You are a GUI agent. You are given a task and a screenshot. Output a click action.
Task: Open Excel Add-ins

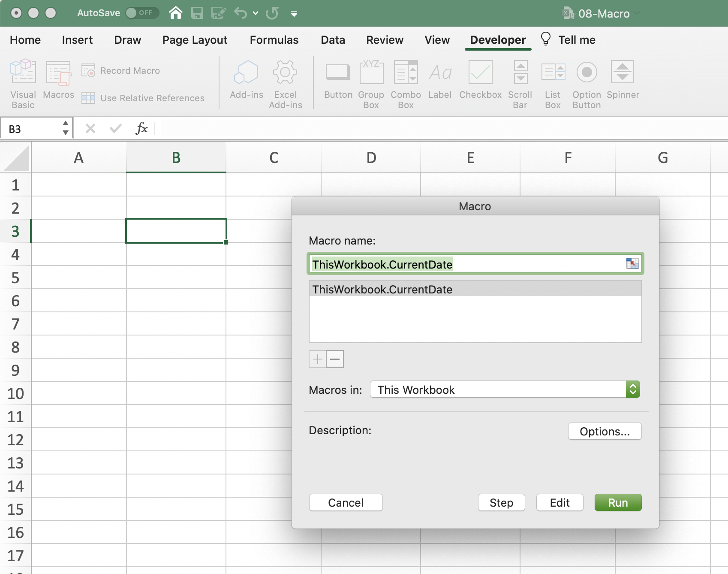(x=286, y=84)
